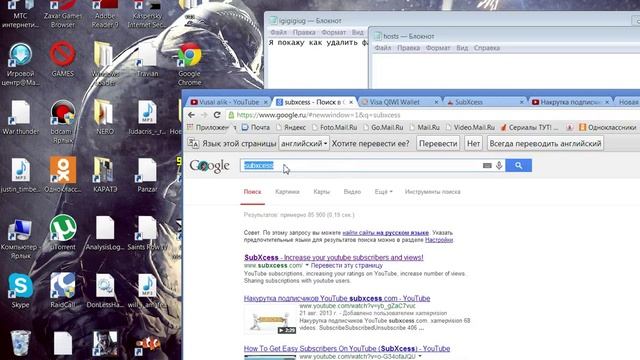The width and height of the screenshot is (640, 360).
Task: Open the DonLessHa desktop file
Action: [104, 290]
